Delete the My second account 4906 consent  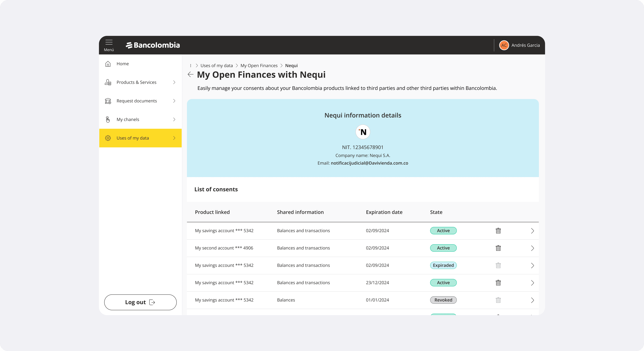(498, 248)
